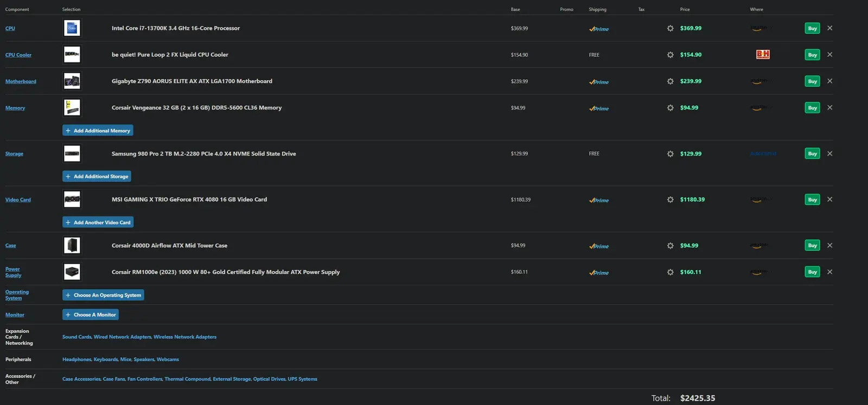Click the Corsair case thumbnail

72,246
